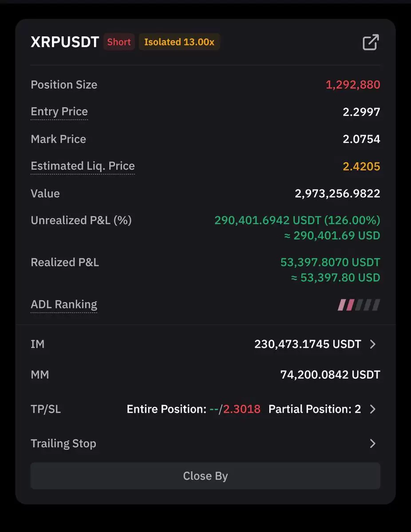Click the IM value 230,473.1745 USDT

coord(308,344)
